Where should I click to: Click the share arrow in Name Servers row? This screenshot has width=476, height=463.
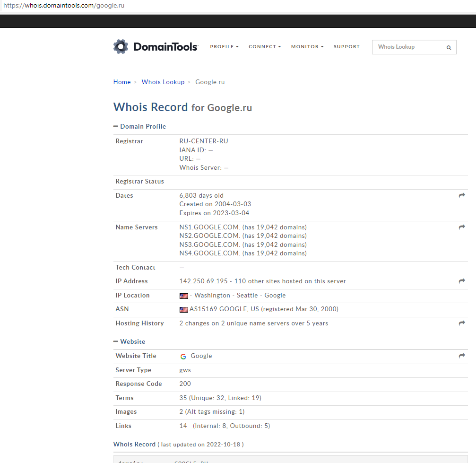(462, 227)
